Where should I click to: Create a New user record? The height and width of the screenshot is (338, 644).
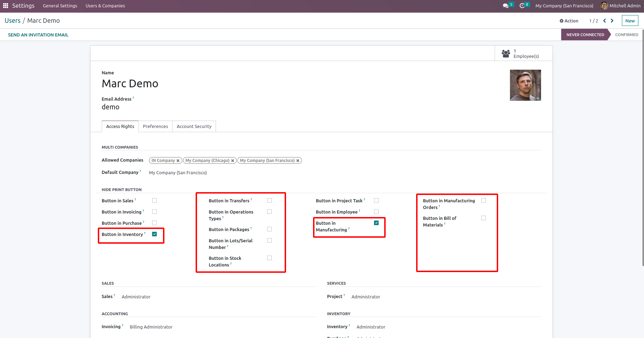[630, 21]
